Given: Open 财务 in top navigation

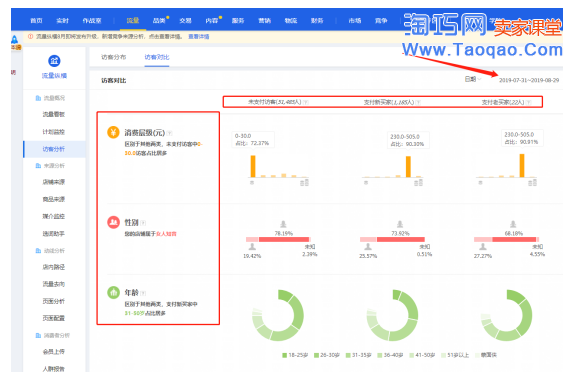Looking at the screenshot, I should tap(317, 21).
